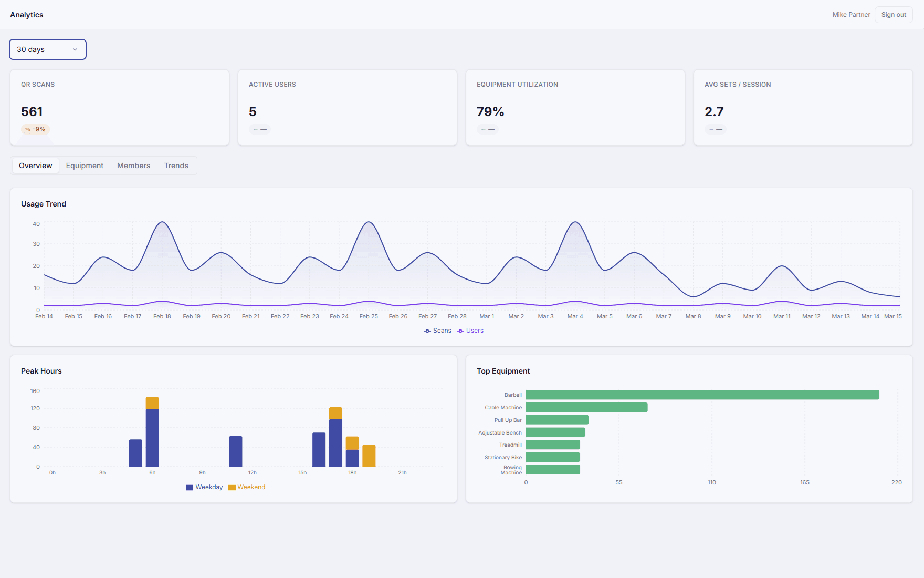
Task: Select the QR Scans stat card
Action: coord(120,108)
